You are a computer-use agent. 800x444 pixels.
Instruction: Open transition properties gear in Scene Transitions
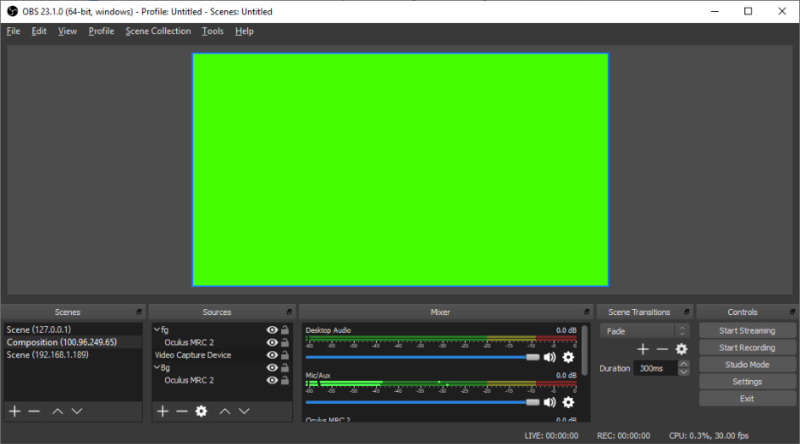coord(682,349)
